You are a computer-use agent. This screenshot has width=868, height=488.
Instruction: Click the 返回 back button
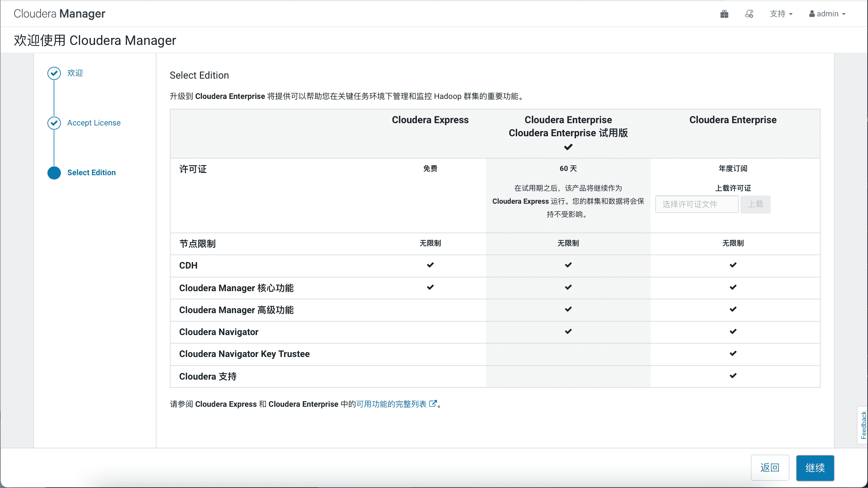[770, 468]
